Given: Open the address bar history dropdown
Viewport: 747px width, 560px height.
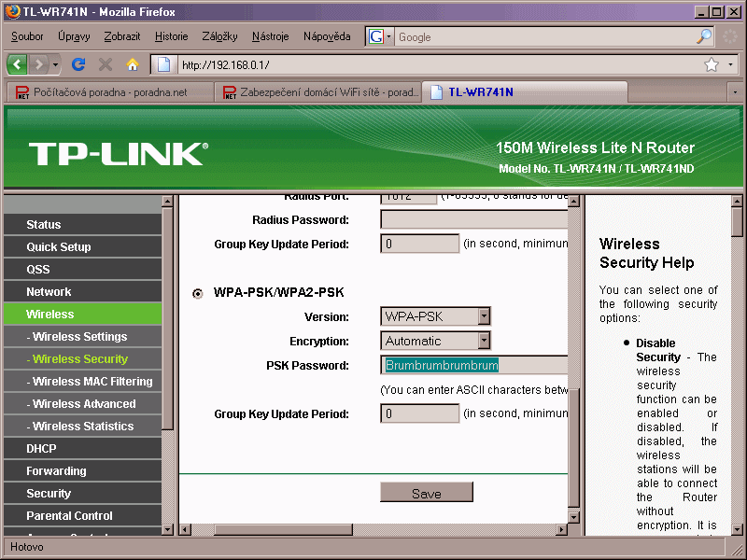Looking at the screenshot, I should coord(730,64).
